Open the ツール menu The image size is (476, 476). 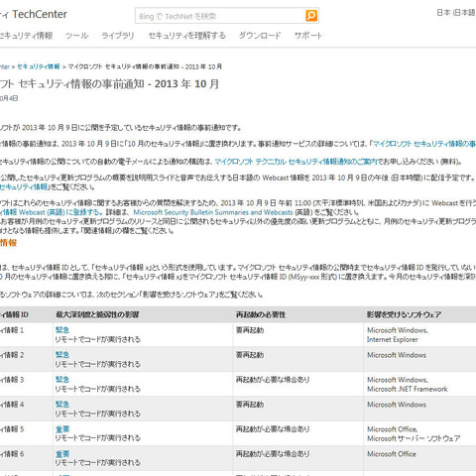tap(76, 36)
